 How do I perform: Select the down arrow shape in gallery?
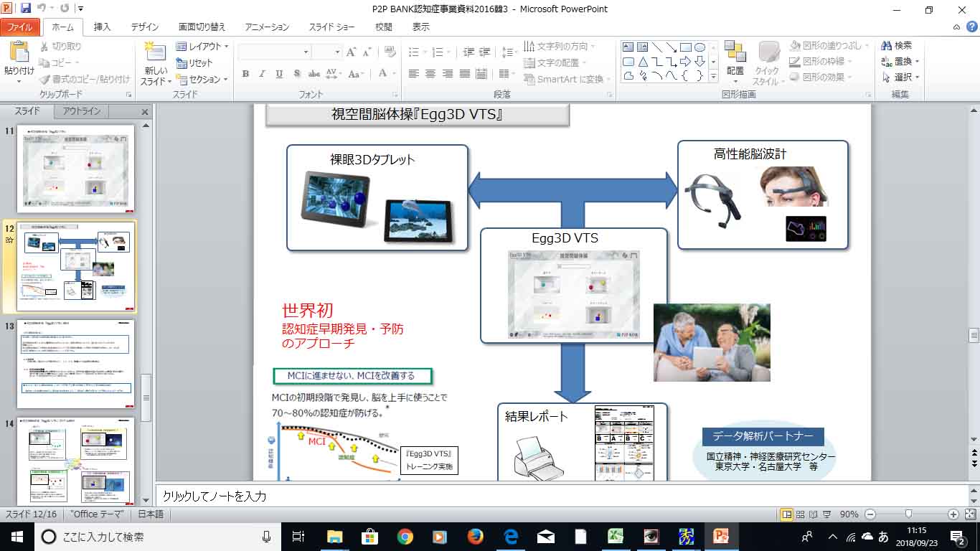coord(699,62)
